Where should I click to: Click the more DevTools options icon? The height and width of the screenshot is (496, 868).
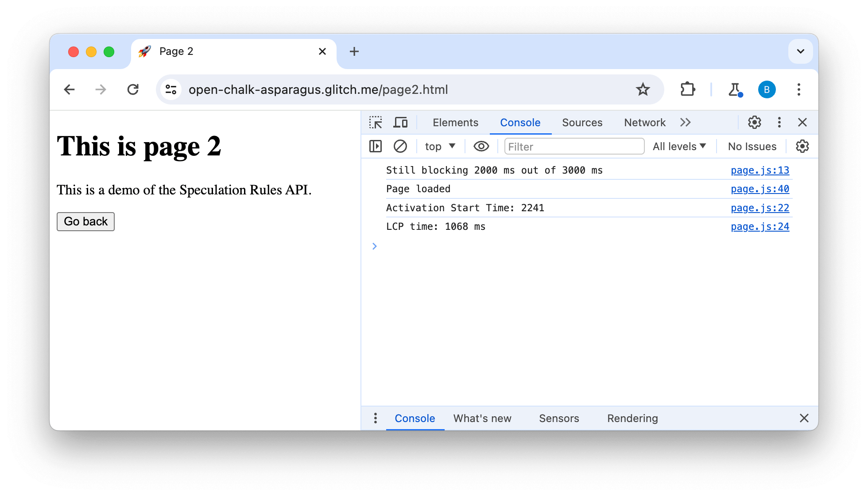[x=780, y=122]
